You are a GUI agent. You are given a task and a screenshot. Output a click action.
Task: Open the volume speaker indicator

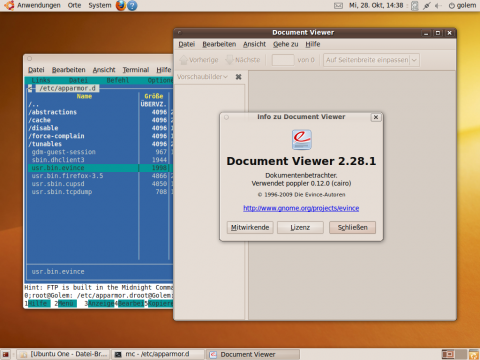[439, 6]
